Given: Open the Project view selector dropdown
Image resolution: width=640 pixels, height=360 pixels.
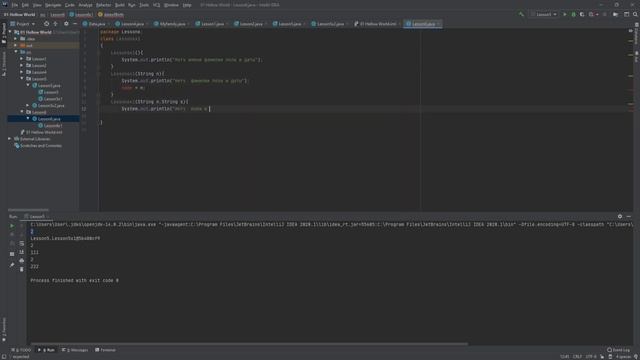Looking at the screenshot, I should click(x=22, y=24).
